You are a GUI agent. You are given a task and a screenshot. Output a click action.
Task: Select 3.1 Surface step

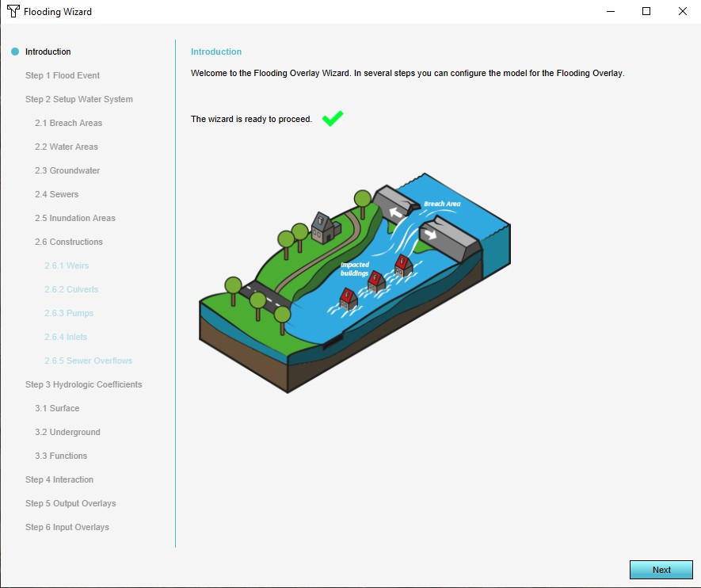[x=56, y=408]
